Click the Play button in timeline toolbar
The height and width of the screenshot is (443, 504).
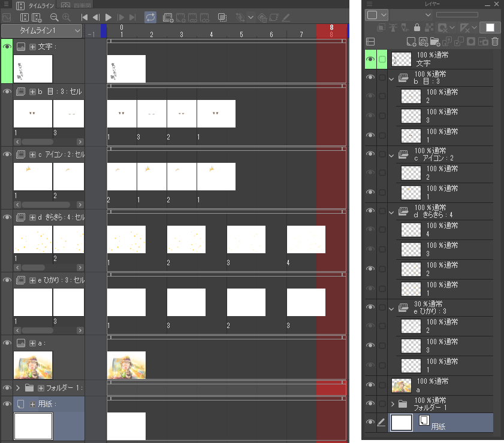coord(108,17)
